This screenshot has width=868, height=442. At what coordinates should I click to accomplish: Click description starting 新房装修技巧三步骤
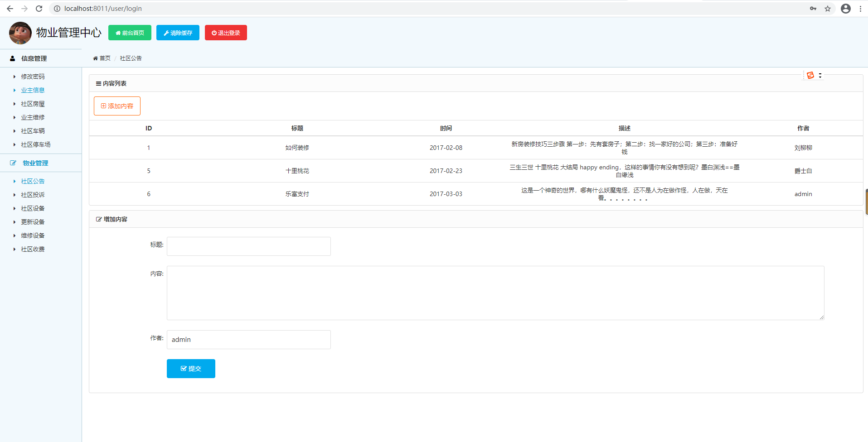(x=625, y=148)
